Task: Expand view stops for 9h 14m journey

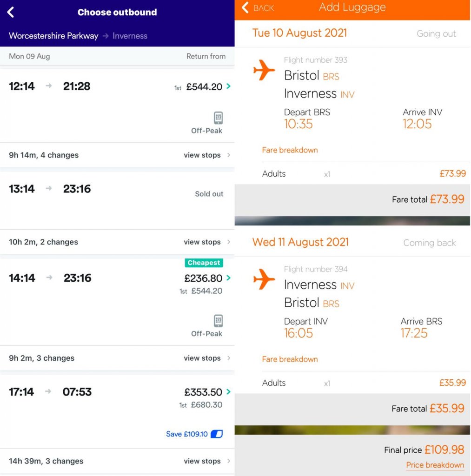Action: (x=207, y=155)
